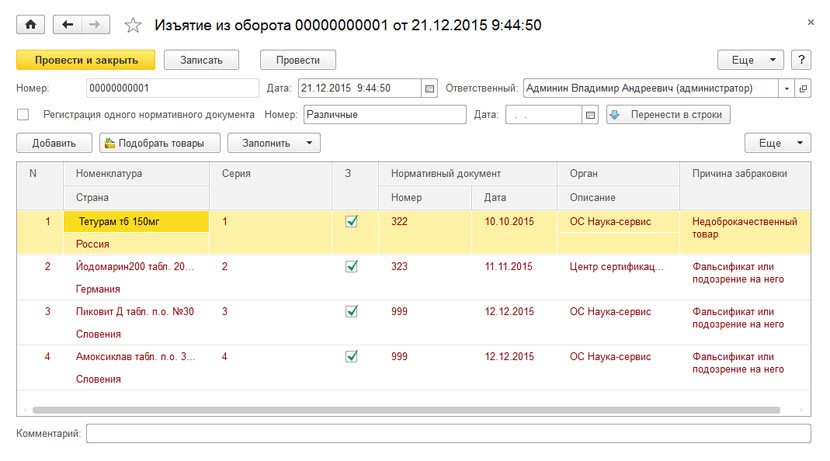Viewport: 830px width, 461px height.
Task: Open calendar picker for document date
Action: pos(429,88)
